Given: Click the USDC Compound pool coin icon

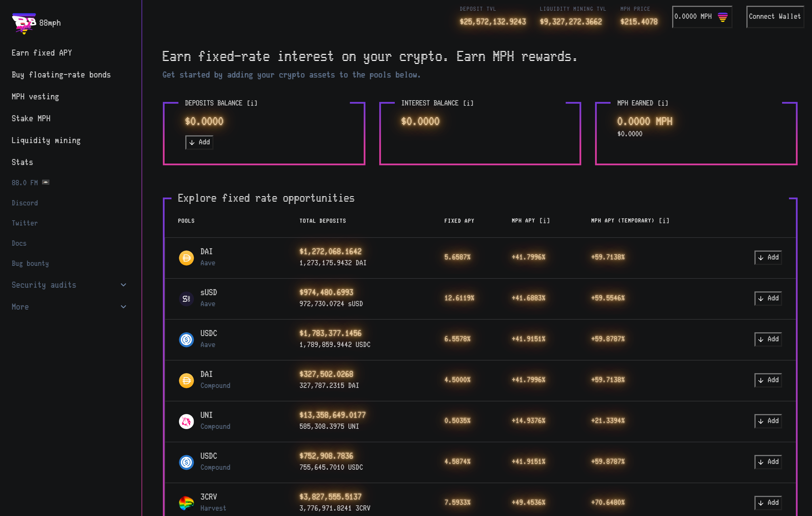Looking at the screenshot, I should (186, 462).
